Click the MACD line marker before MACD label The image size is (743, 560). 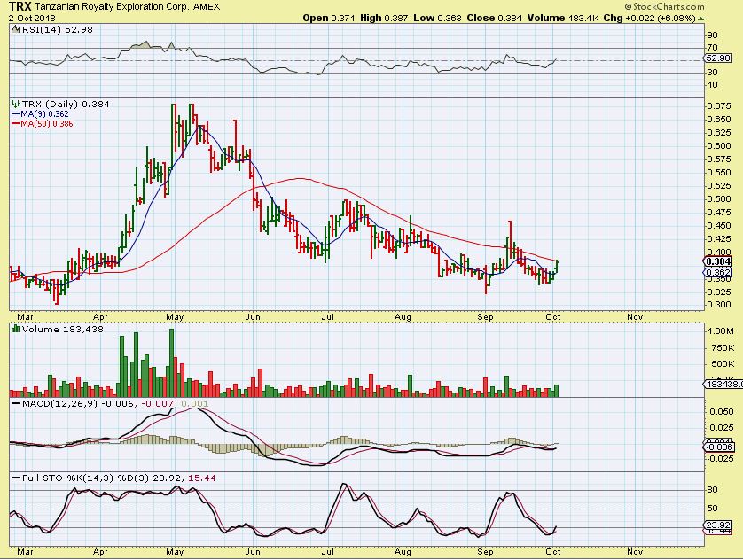pyautogui.click(x=16, y=404)
